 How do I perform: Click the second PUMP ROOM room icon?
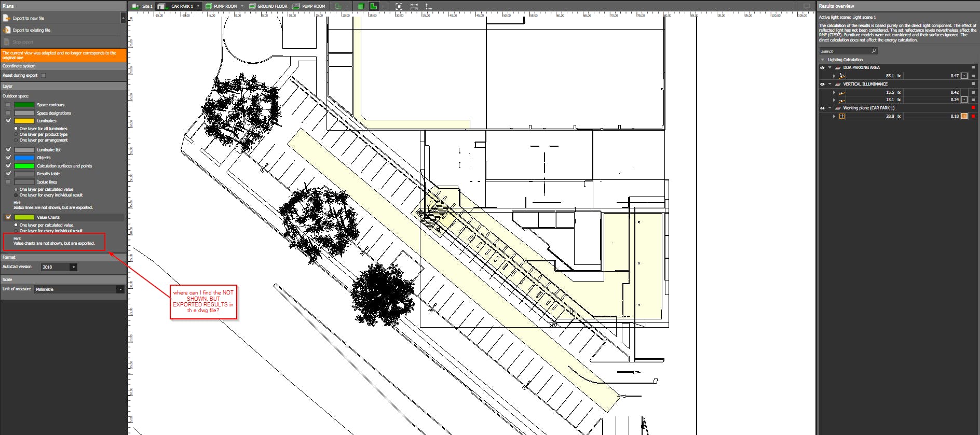point(296,6)
